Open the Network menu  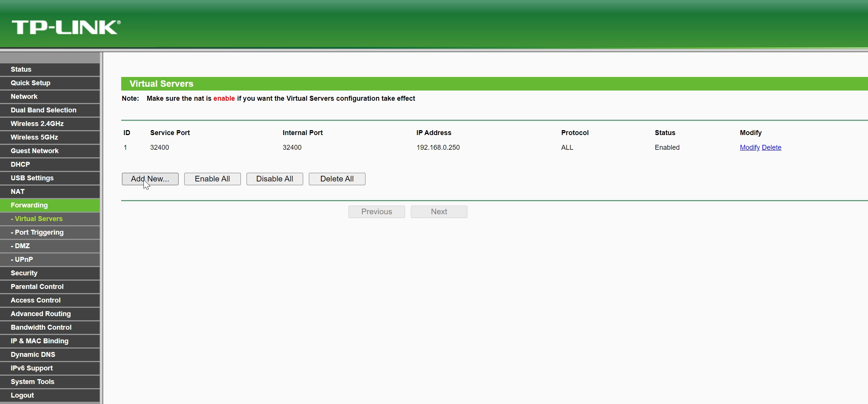tap(50, 97)
